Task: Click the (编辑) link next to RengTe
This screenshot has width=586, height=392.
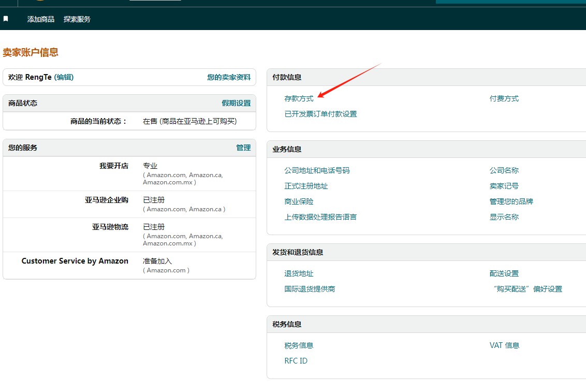Action: 64,77
